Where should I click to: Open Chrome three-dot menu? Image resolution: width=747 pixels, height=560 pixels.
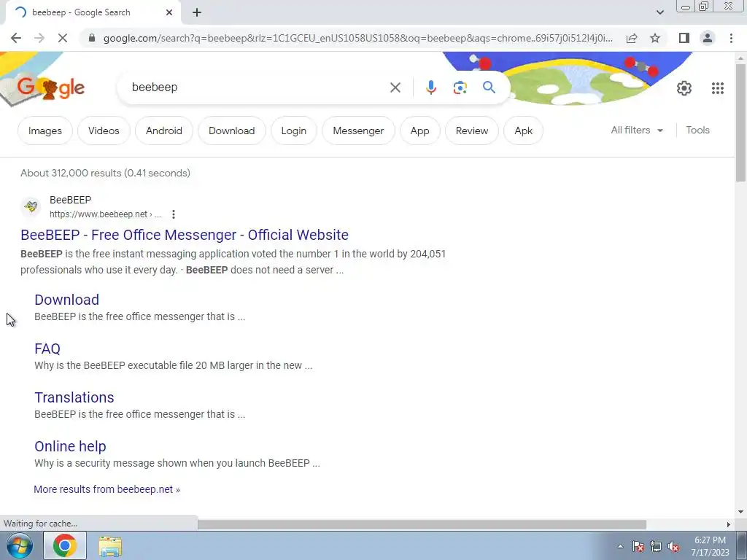[731, 38]
